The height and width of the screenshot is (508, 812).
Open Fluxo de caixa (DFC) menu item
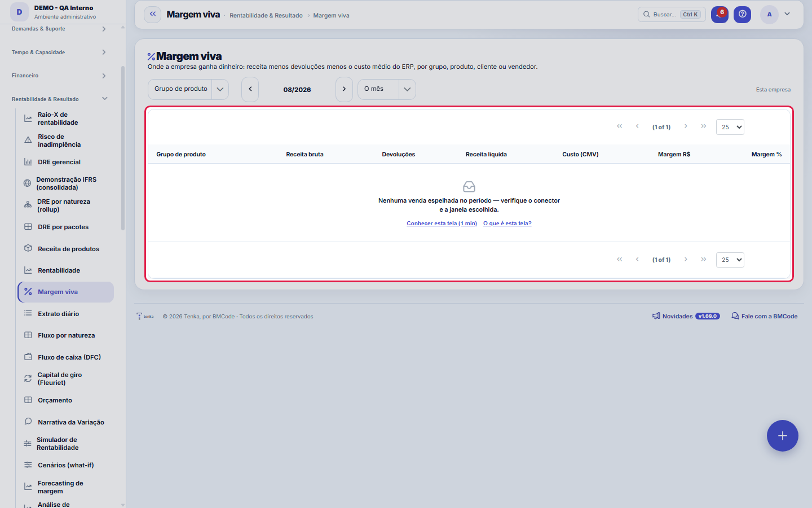point(65,357)
